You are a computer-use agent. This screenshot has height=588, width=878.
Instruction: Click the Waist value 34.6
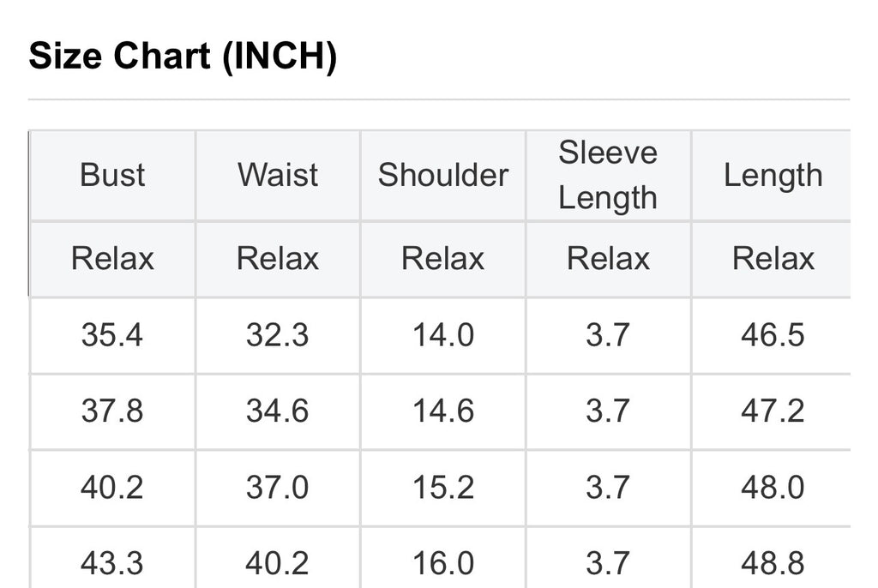[278, 411]
